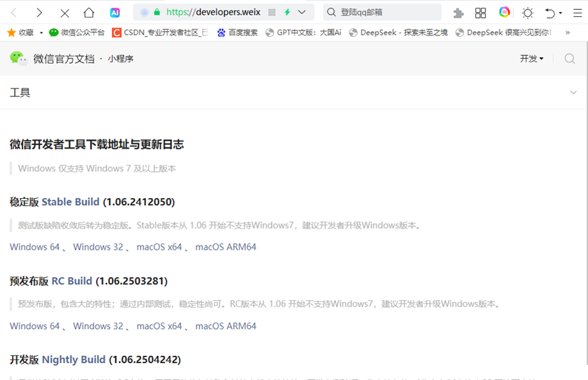Click the heading 微信开发者工具下载地址与更新日志
588x380 pixels.
tap(97, 144)
